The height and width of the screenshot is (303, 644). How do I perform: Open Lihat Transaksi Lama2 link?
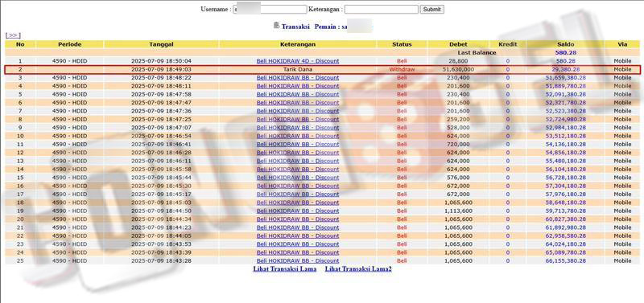[358, 269]
